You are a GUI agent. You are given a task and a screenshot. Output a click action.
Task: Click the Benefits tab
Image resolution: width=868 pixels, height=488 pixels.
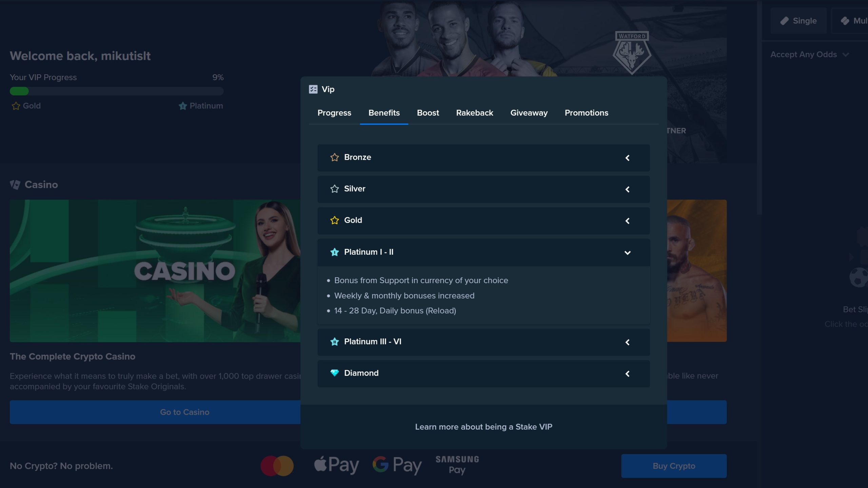tap(384, 112)
